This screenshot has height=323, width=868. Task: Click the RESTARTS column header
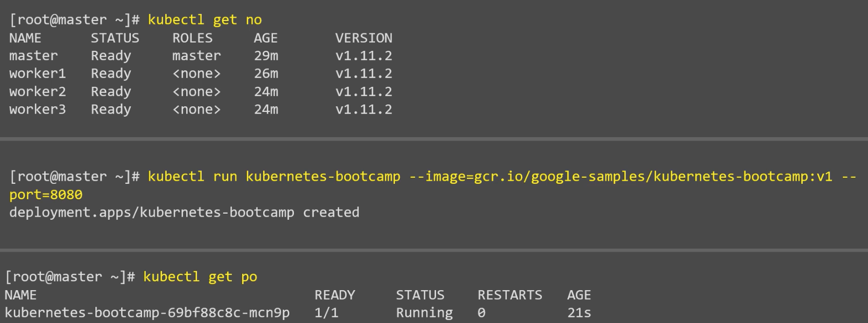510,295
